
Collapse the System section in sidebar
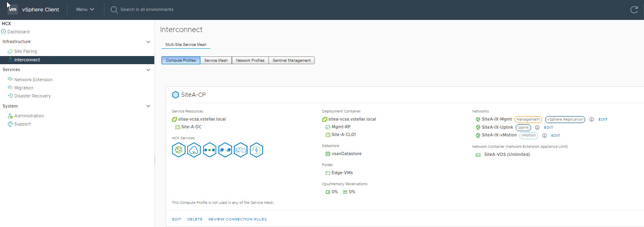(x=148, y=106)
